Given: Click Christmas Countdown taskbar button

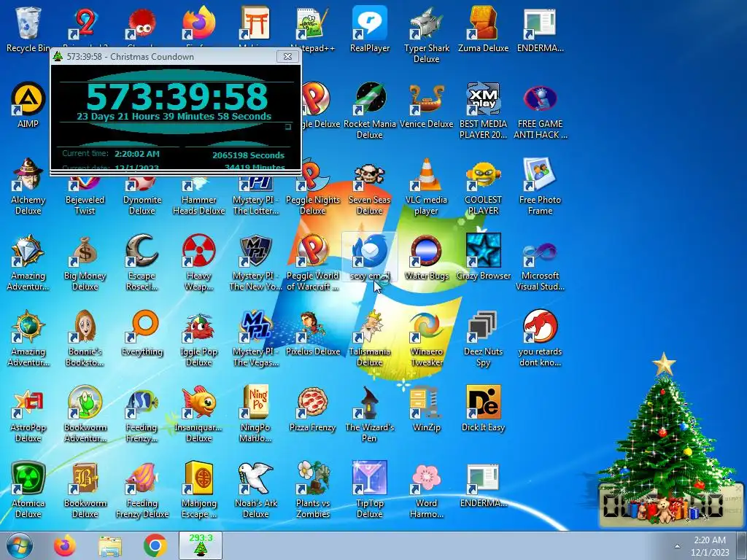Looking at the screenshot, I should (201, 545).
